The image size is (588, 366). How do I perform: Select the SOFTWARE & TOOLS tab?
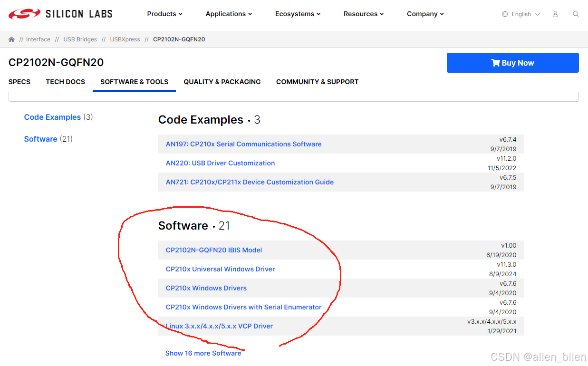point(135,82)
